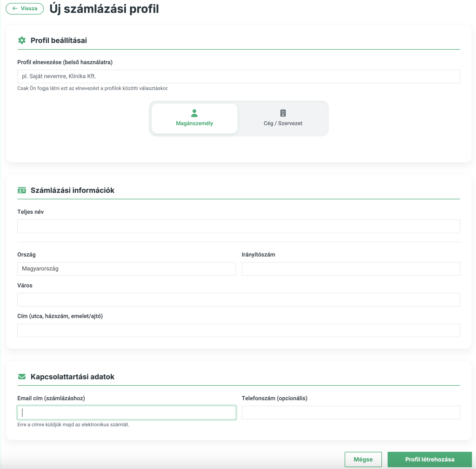The width and height of the screenshot is (476, 469).
Task: Focus the Irányítószám postal code field
Action: pyautogui.click(x=351, y=269)
